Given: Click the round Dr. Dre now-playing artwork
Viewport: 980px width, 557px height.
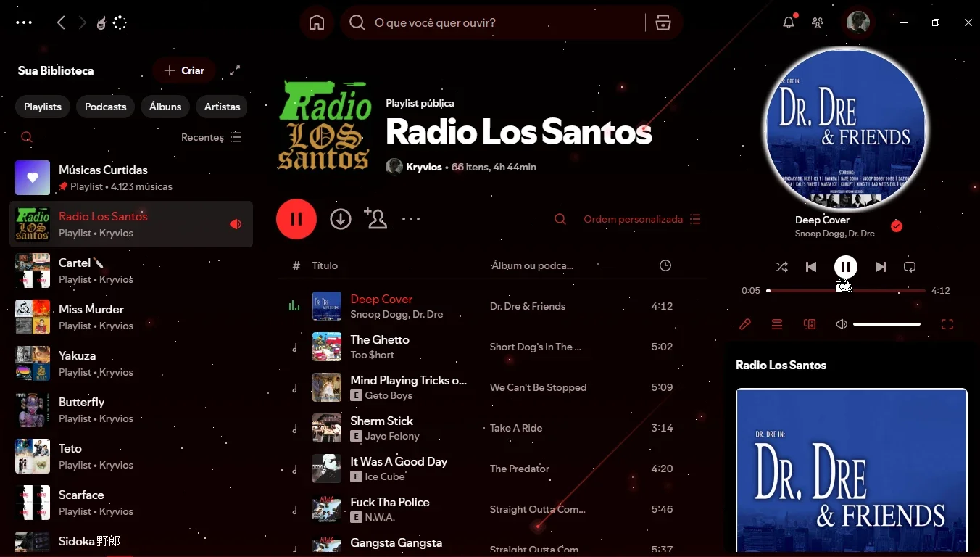Looking at the screenshot, I should [845, 129].
